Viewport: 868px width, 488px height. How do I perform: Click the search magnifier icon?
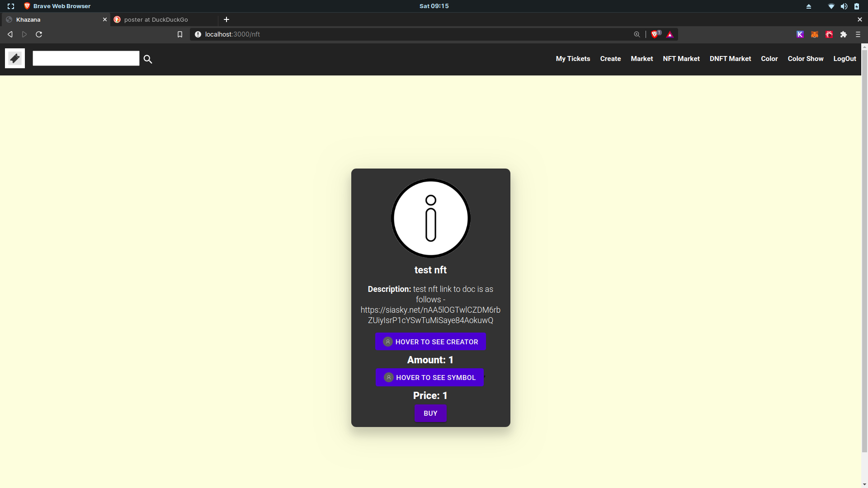tap(148, 59)
